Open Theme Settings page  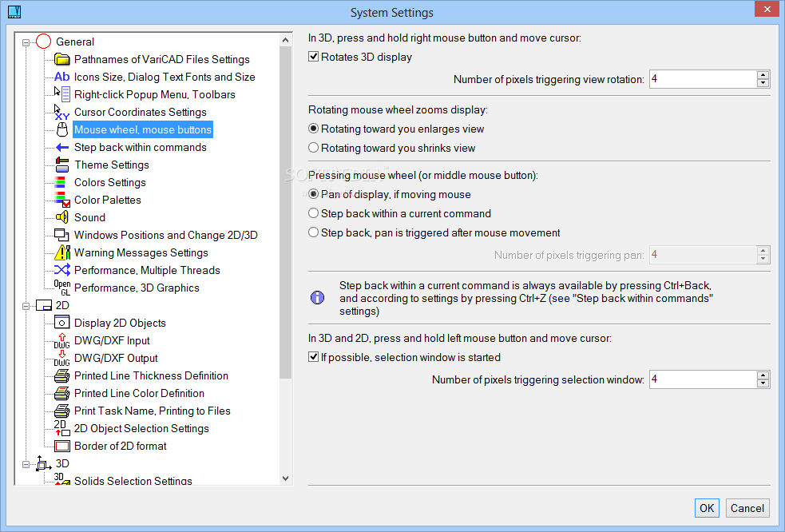(x=112, y=165)
